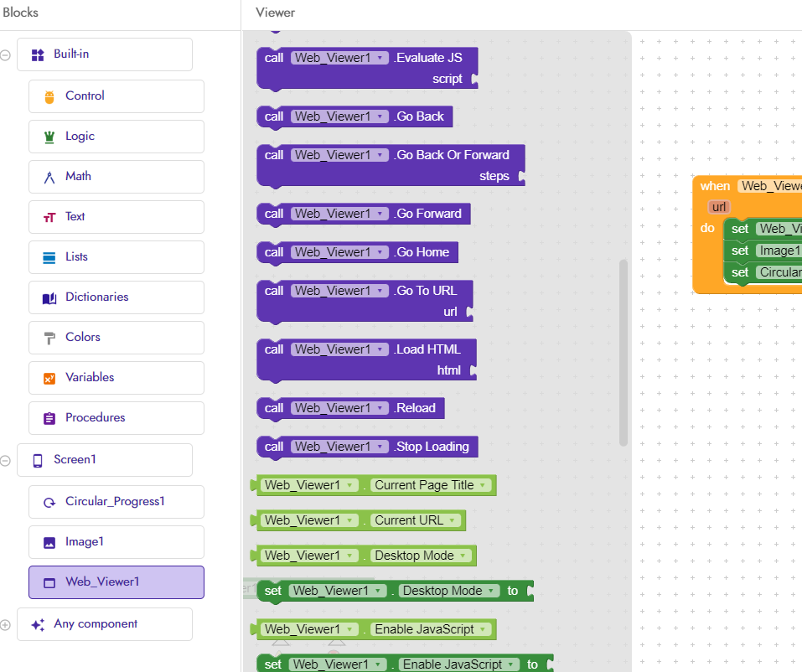Expand the Any component section
Screen dimensions: 802x672
(6, 624)
